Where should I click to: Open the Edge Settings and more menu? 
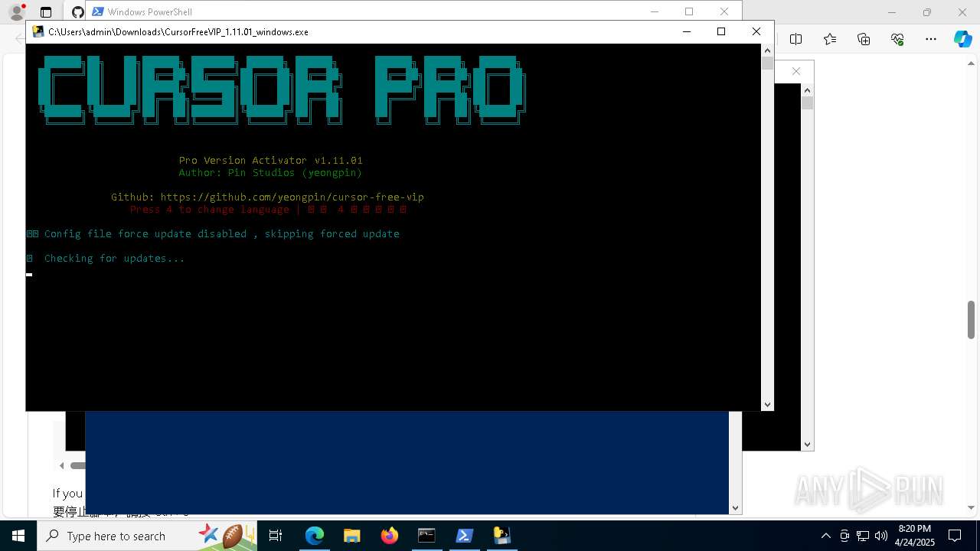(931, 39)
